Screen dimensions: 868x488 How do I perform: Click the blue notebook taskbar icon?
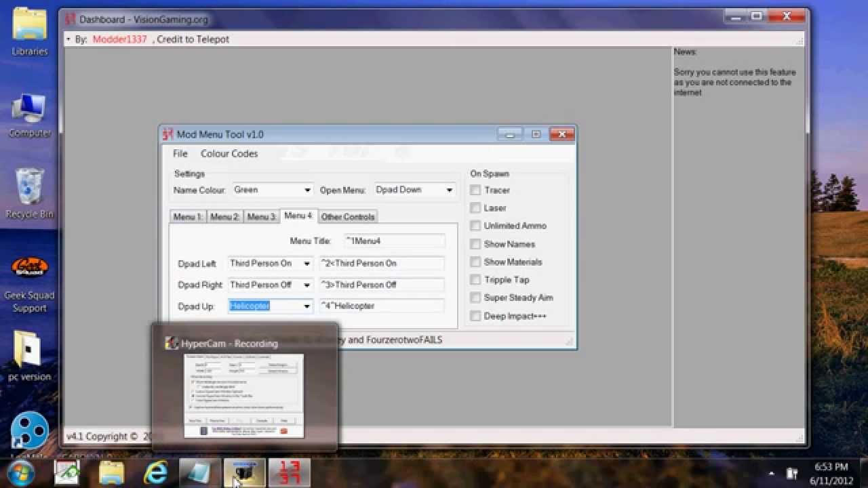click(200, 473)
